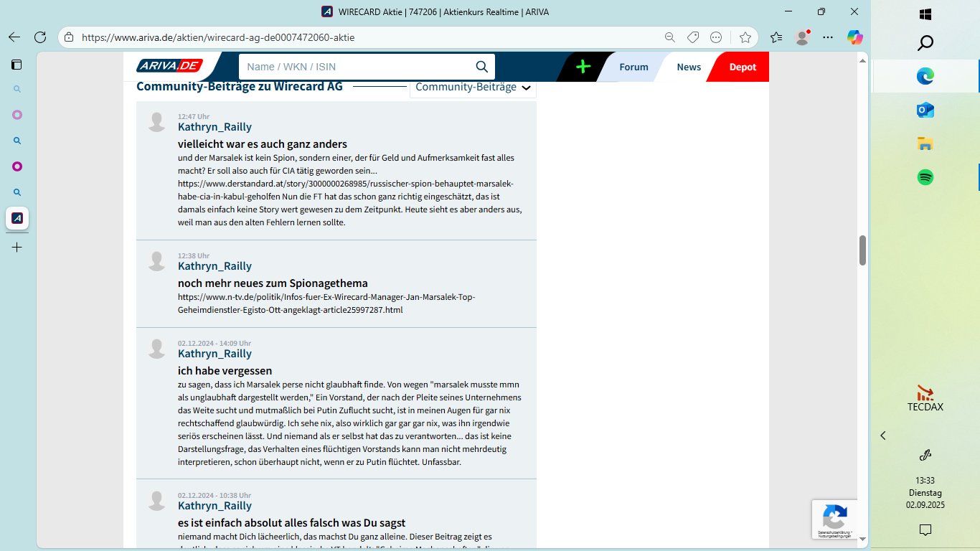The height and width of the screenshot is (551, 980).
Task: Open the Edge profile avatar
Action: pyautogui.click(x=802, y=37)
